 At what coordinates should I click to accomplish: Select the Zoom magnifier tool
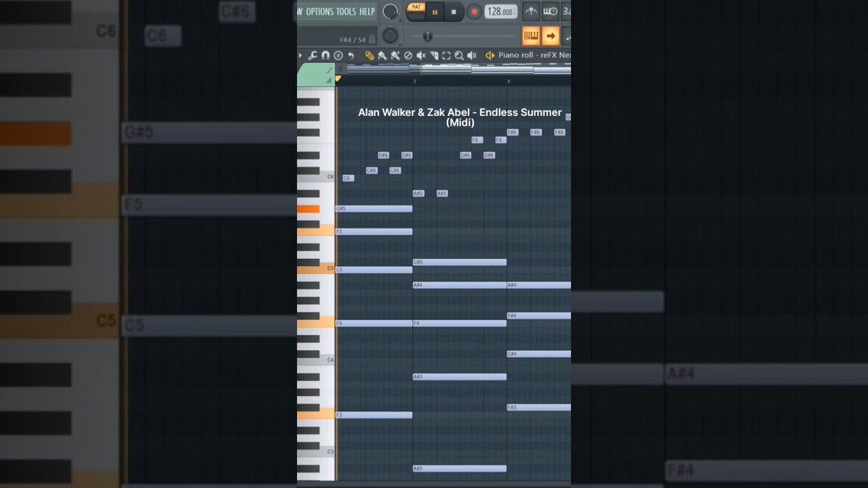pyautogui.click(x=459, y=56)
